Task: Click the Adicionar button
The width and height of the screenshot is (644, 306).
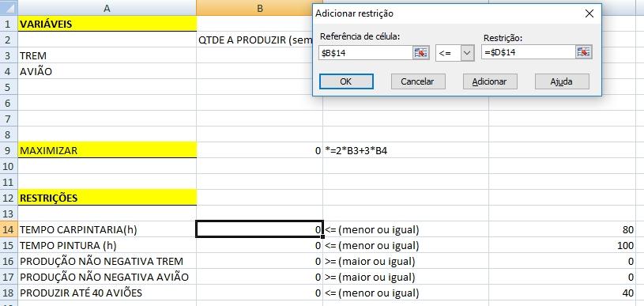Action: (490, 81)
